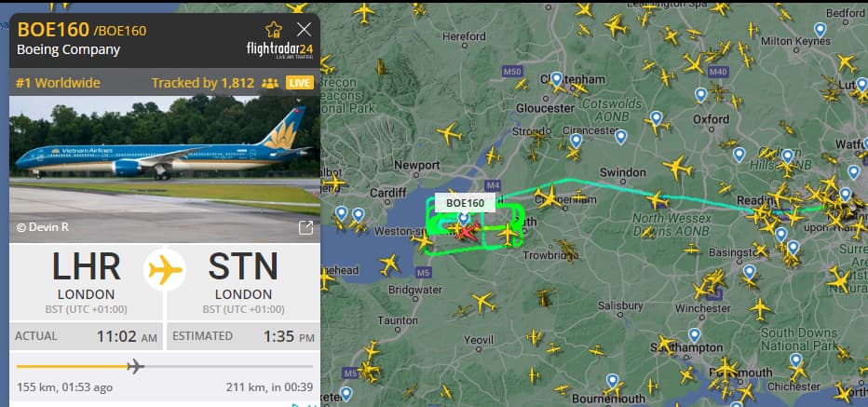Click the airport pin near Bournemouth
Viewport: 868px width, 407px height.
click(612, 381)
